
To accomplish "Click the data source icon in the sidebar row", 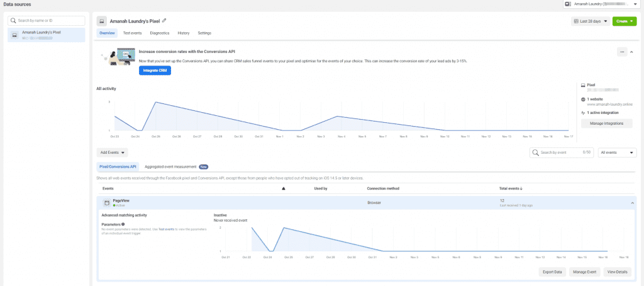I will tap(15, 35).
